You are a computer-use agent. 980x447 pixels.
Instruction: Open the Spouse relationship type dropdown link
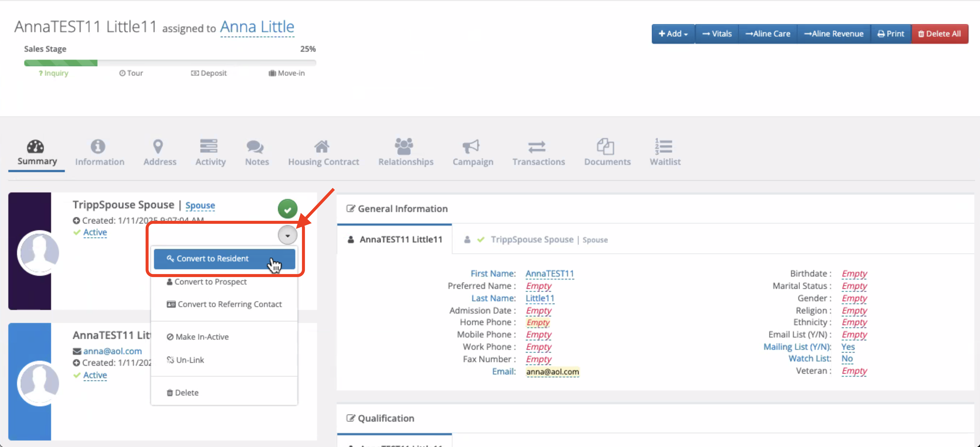(200, 206)
